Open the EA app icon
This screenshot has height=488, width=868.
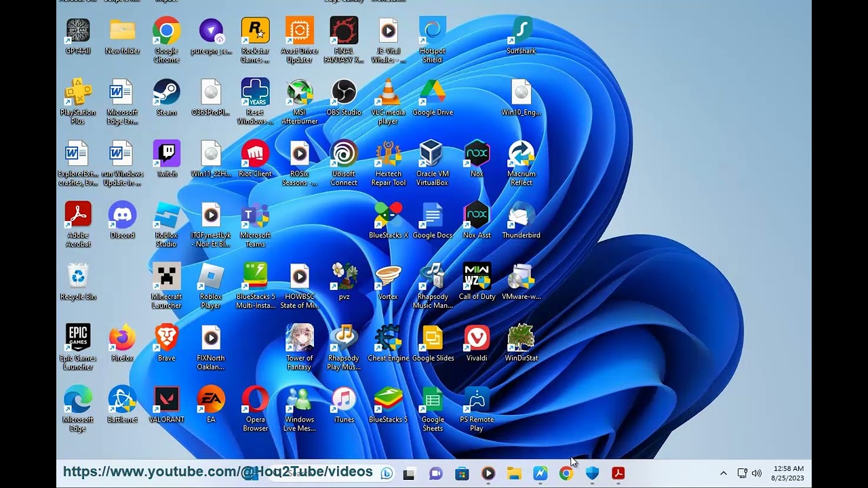coord(211,399)
